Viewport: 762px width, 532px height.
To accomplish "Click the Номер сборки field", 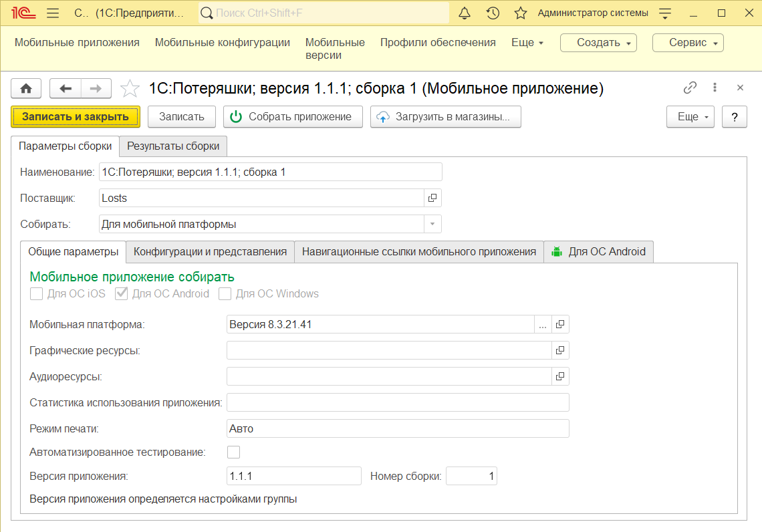I will click(471, 476).
